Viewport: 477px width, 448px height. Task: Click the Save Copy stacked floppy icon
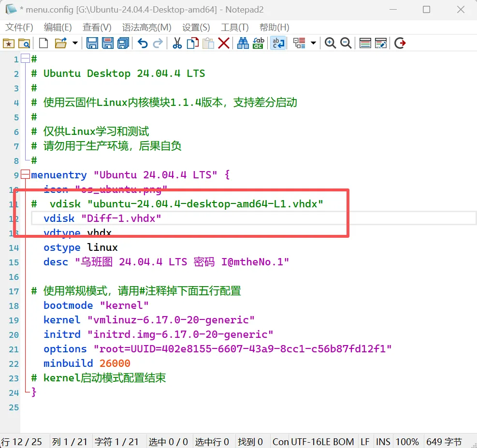coord(123,43)
